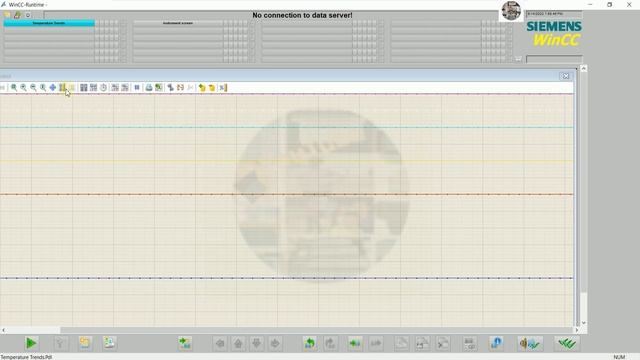Go to Previous trend in toolbar
640x360 pixels.
coord(115,87)
